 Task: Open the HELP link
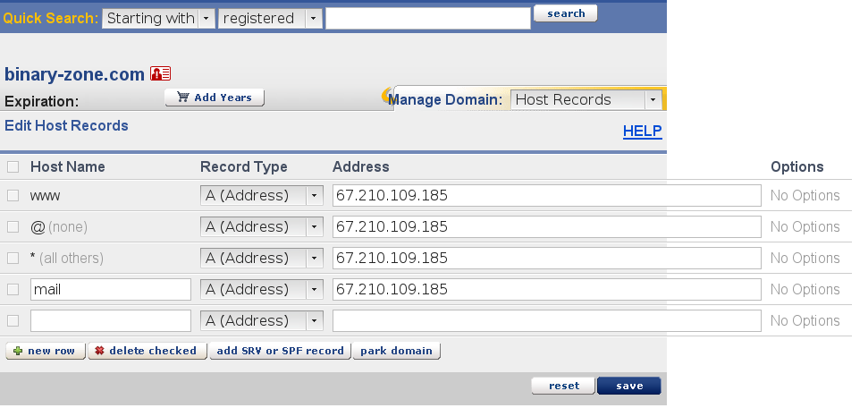pyautogui.click(x=642, y=132)
